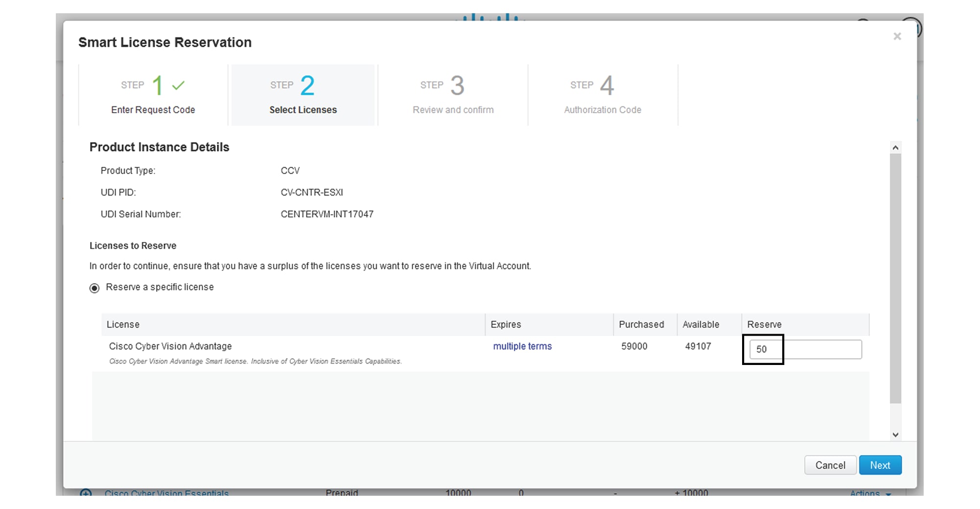Viewport: 980px width, 509px height.
Task: Open Step 4 Authorization Code
Action: (603, 95)
